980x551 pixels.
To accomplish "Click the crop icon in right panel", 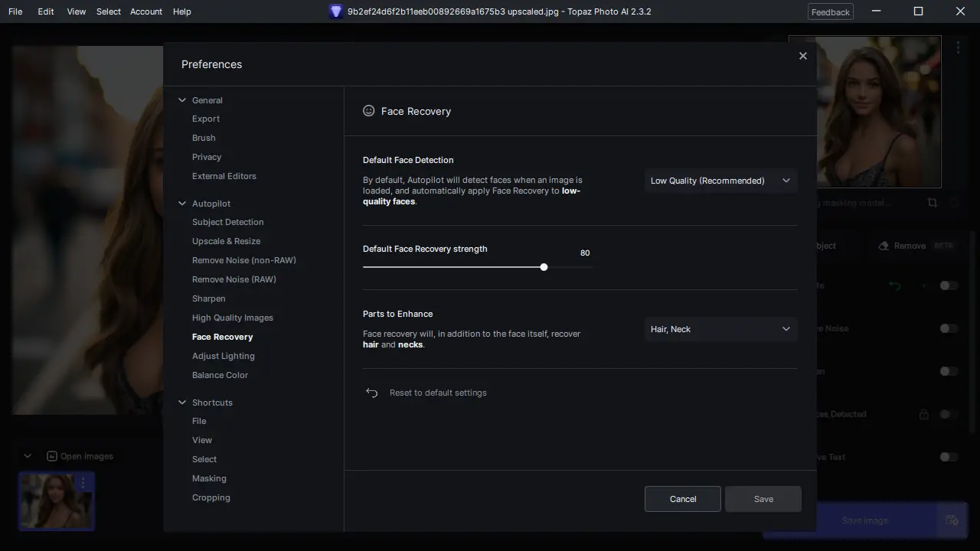I will pyautogui.click(x=932, y=203).
